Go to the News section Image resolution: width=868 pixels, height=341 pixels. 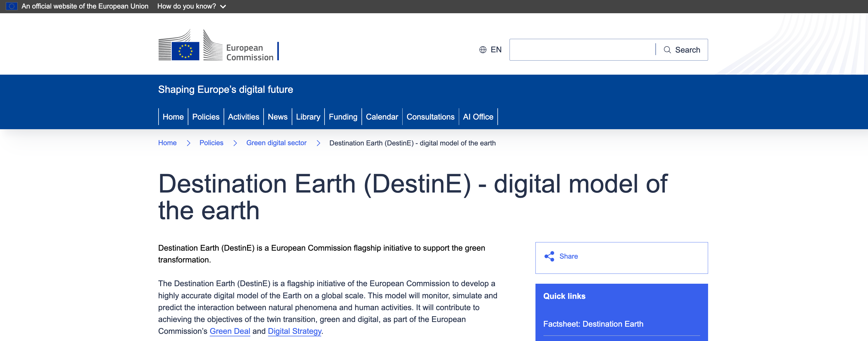tap(277, 117)
